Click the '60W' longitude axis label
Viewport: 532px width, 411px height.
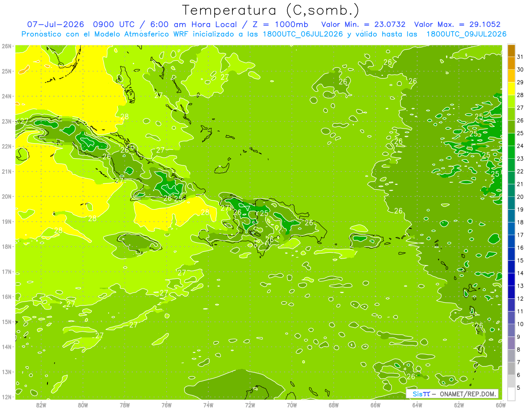(501, 405)
